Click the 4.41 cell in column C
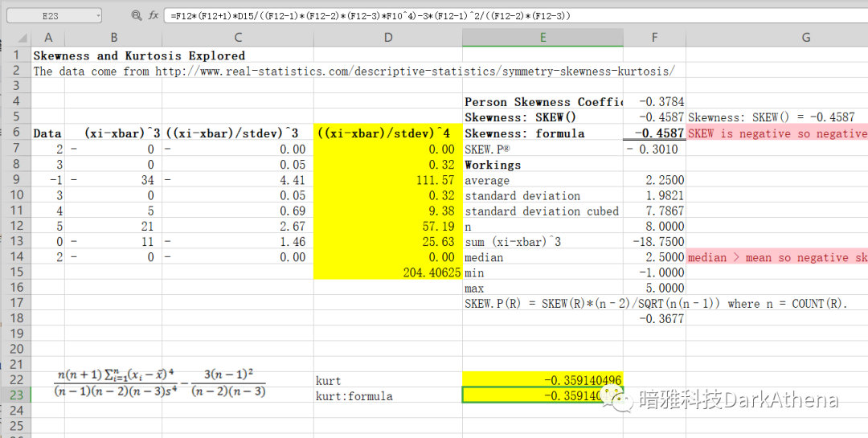 coord(293,180)
